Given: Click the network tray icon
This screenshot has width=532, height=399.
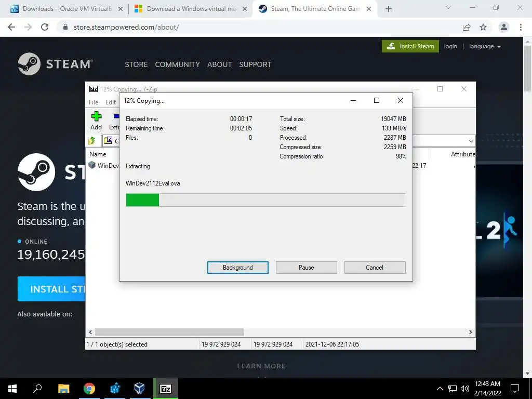Looking at the screenshot, I should (453, 389).
